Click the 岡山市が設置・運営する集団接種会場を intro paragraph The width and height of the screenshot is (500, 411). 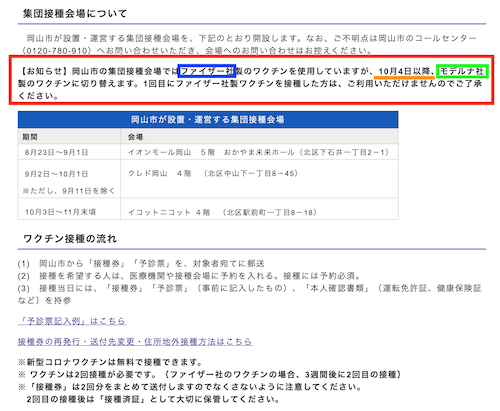(x=250, y=44)
